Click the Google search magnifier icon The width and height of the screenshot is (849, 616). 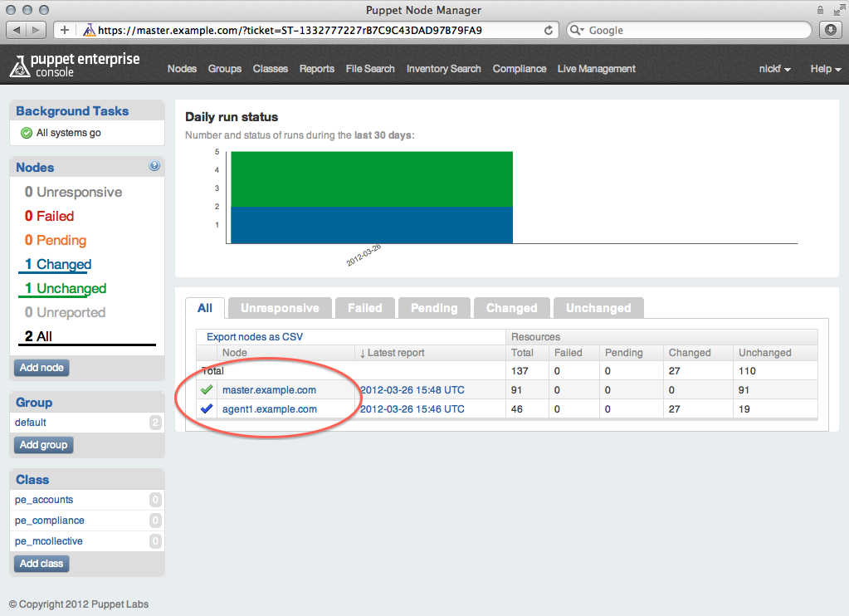tap(577, 31)
